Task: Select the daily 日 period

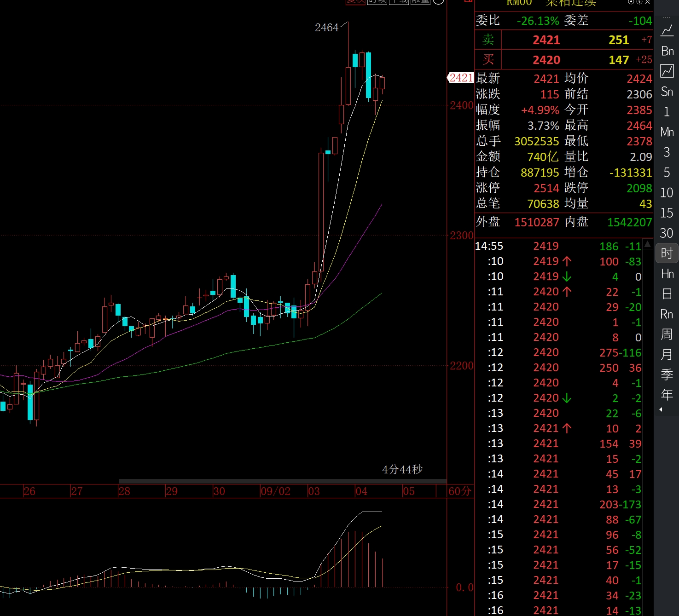Action: [x=667, y=294]
